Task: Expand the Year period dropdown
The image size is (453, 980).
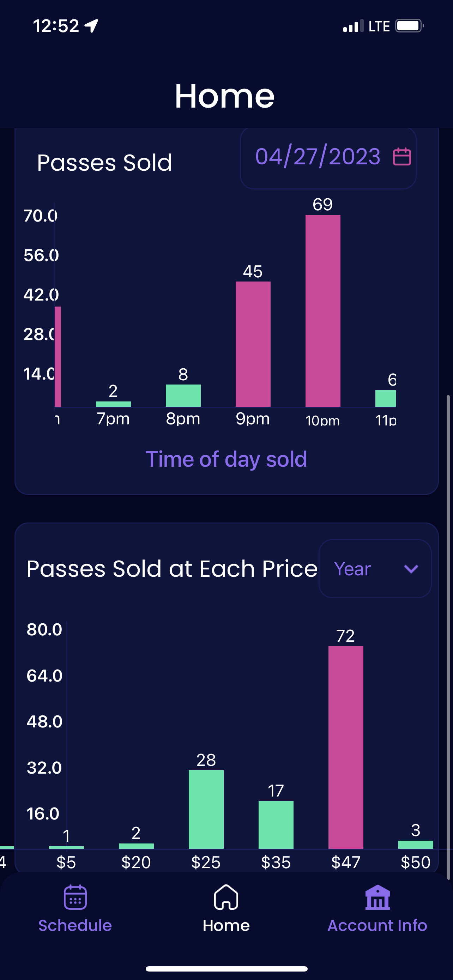Action: [375, 569]
